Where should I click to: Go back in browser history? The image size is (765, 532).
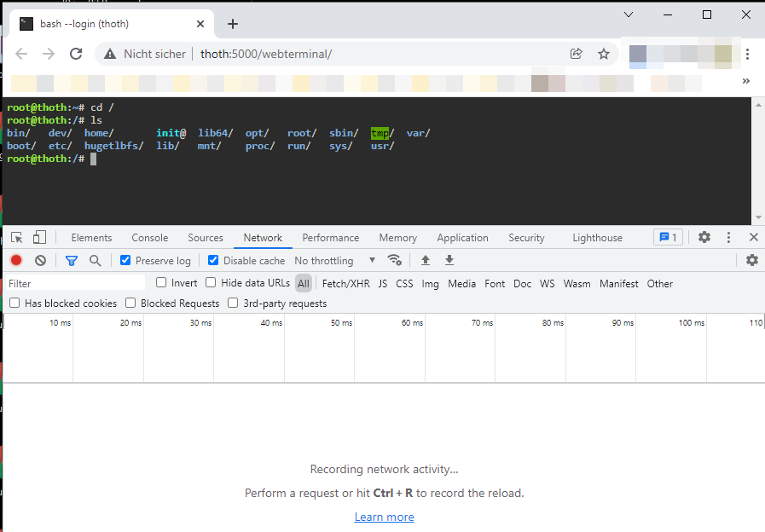pos(21,54)
